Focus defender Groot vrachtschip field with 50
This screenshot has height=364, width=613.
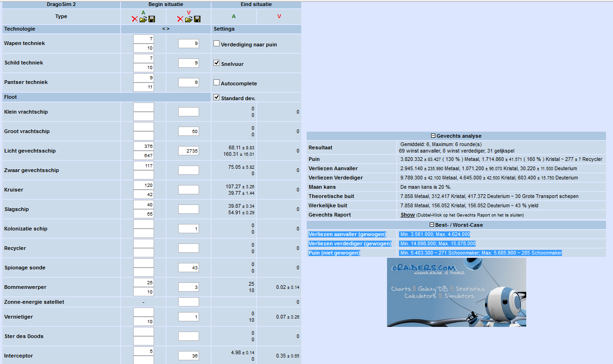coord(188,131)
